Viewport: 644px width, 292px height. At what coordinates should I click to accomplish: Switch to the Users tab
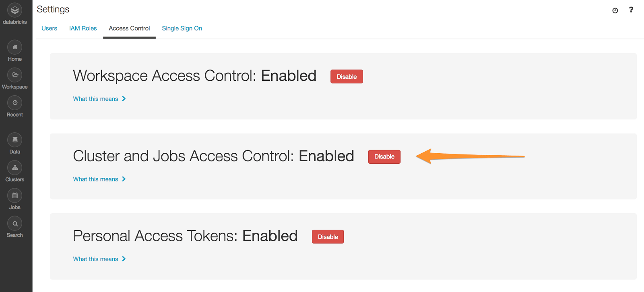pos(49,28)
